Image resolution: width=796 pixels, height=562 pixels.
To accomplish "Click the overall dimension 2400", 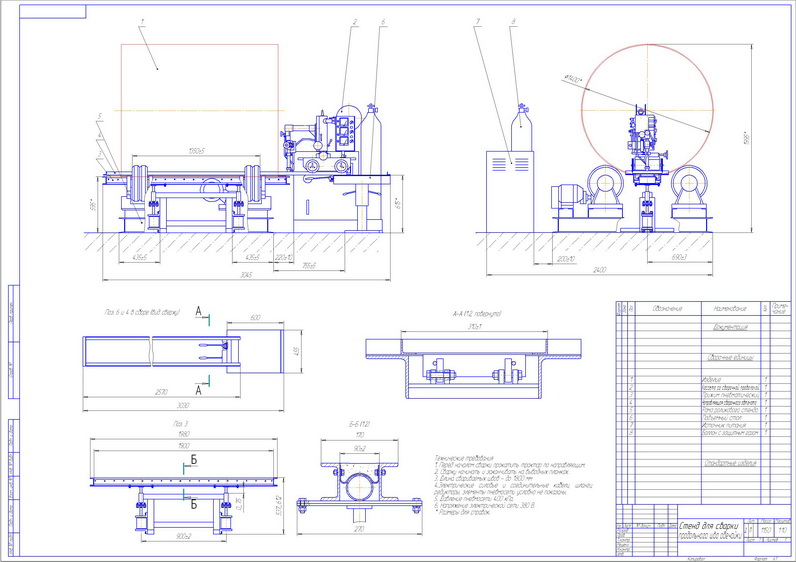I will pyautogui.click(x=600, y=270).
